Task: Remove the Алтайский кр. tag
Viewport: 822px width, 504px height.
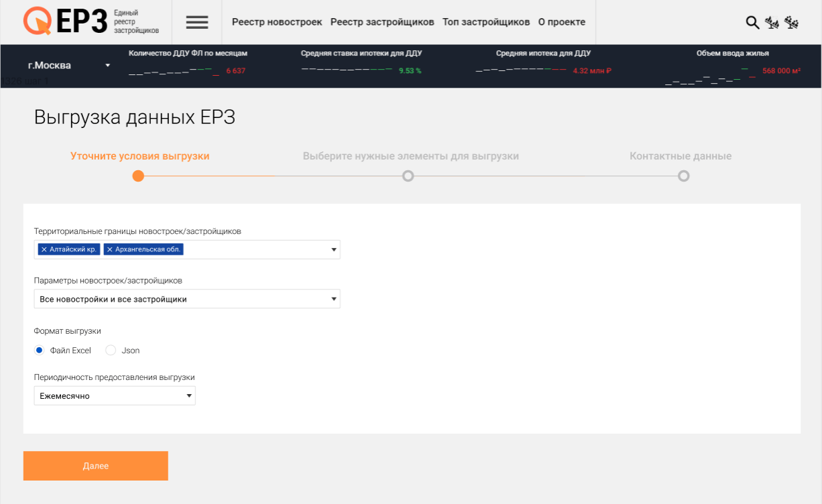Action: click(44, 249)
